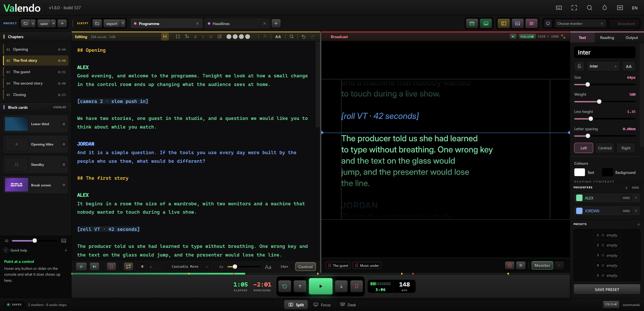Toggle the yellow side panel layout icon
The width and height of the screenshot is (644, 311).
[503, 23]
